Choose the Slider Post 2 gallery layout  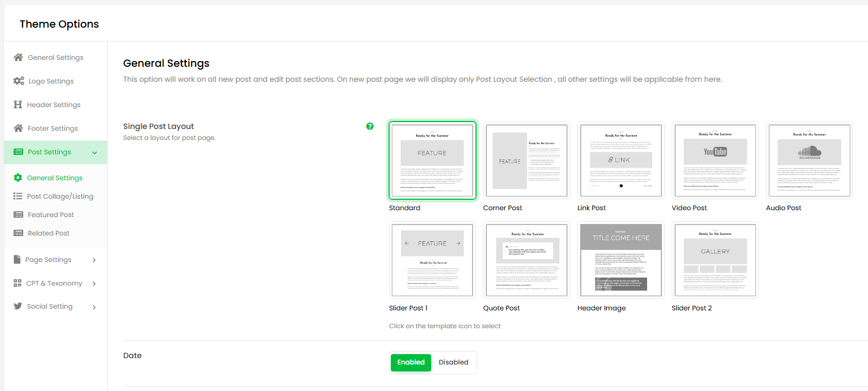715,260
